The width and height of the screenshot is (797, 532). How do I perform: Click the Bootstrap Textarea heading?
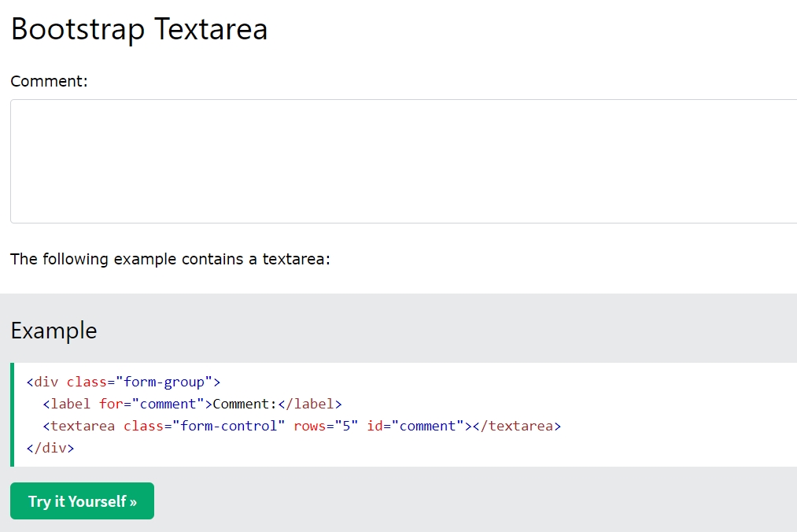pos(139,29)
